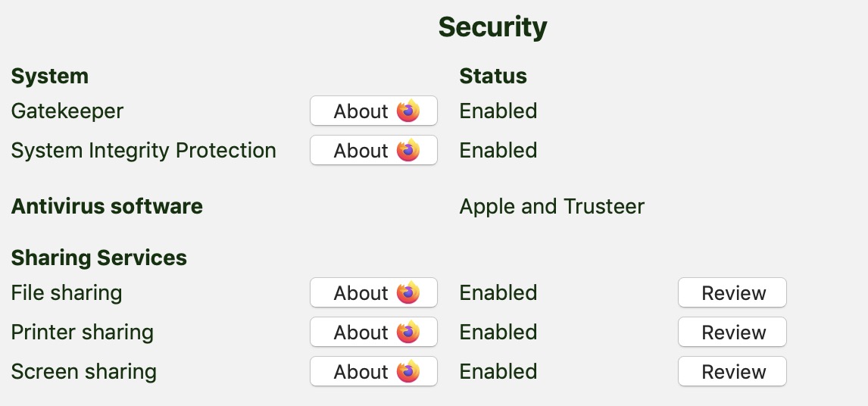Click the Firefox icon in Printer sharing row
Image resolution: width=868 pixels, height=406 pixels.
coord(408,332)
